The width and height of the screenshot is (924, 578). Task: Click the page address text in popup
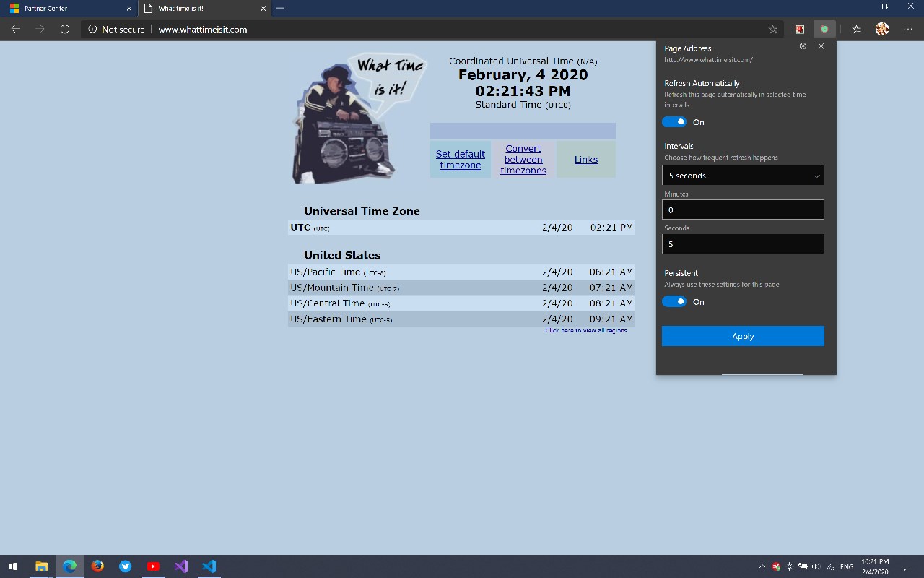pos(708,60)
